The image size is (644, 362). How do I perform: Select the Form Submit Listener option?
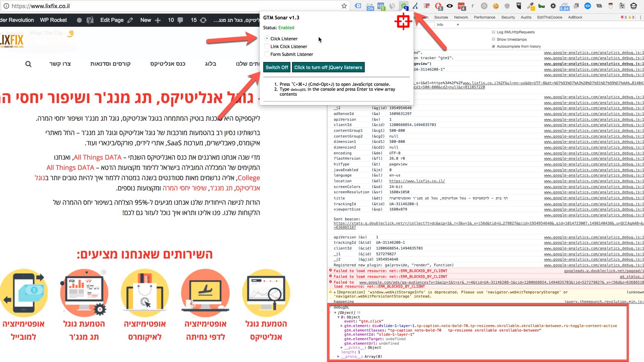click(x=267, y=54)
